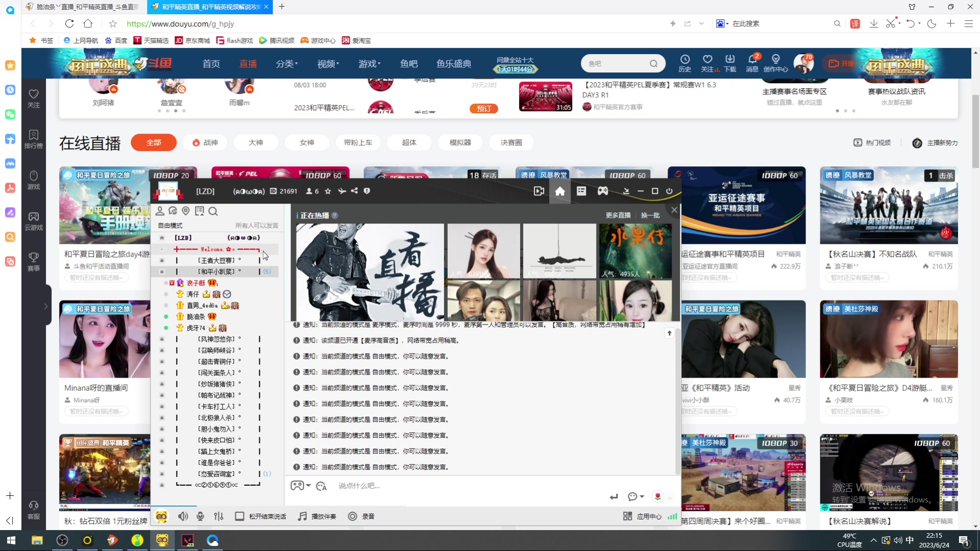Click 更多直播 link
This screenshot has width=980, height=551.
pyautogui.click(x=618, y=215)
